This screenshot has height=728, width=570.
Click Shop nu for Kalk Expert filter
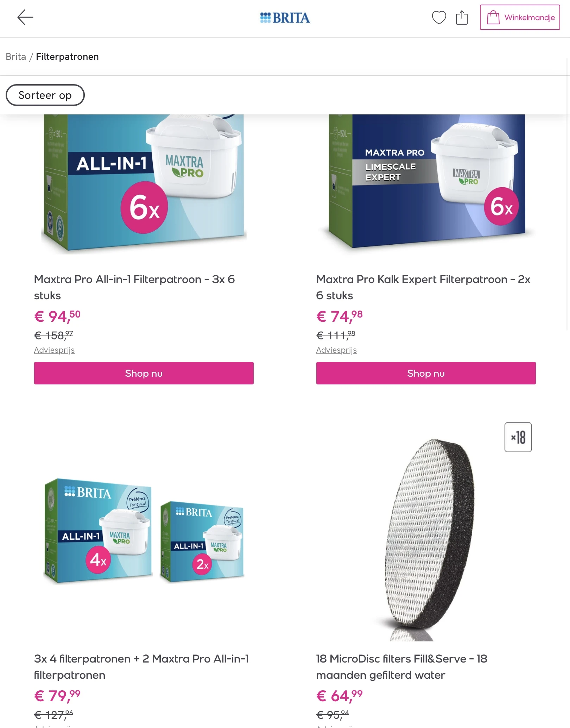[426, 373]
